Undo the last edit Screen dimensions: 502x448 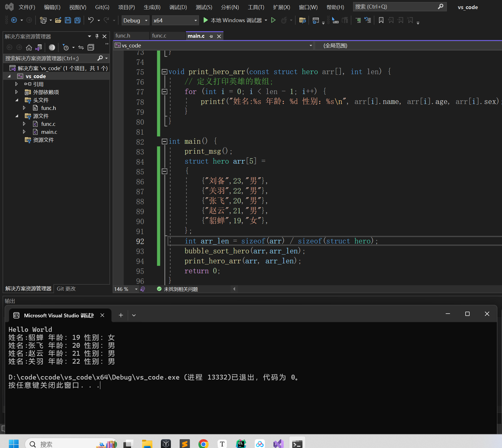[91, 20]
